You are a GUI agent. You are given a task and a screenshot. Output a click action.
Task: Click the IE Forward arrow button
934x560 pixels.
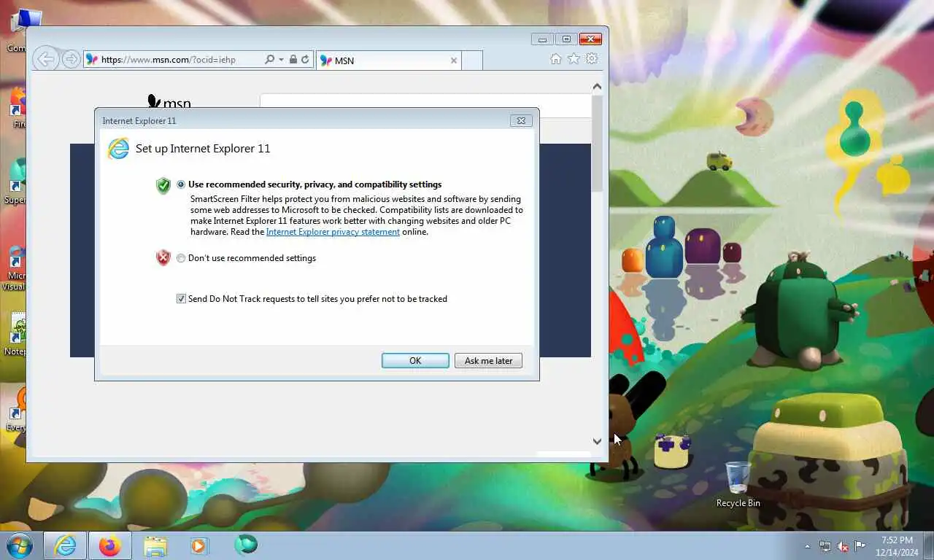pyautogui.click(x=71, y=59)
